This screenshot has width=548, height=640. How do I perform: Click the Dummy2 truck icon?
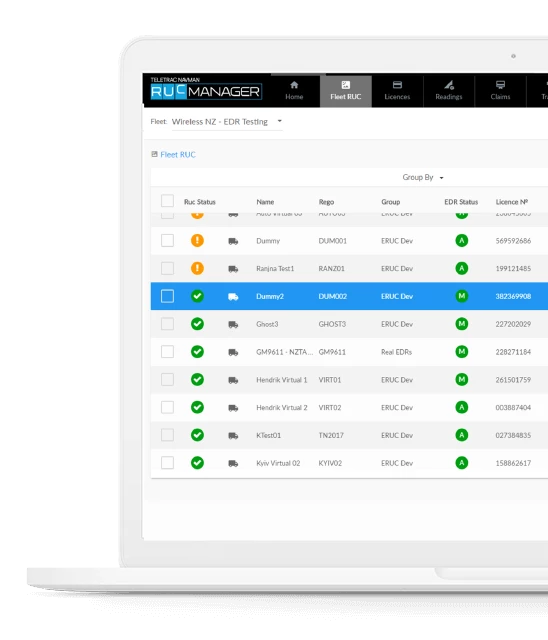tap(233, 297)
